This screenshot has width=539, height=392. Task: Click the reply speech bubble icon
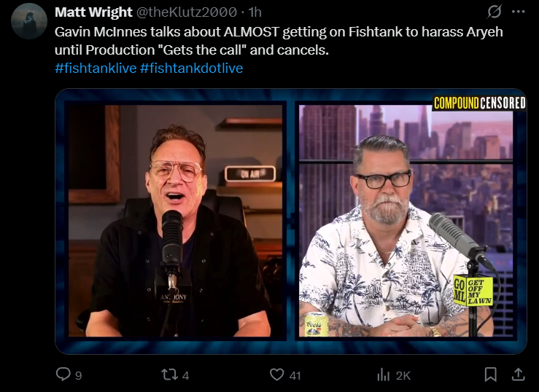(63, 375)
